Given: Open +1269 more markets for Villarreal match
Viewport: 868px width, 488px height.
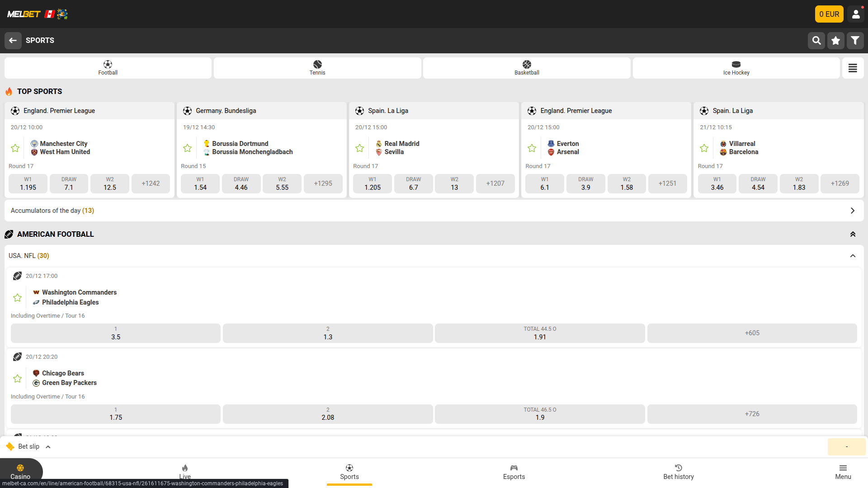Looking at the screenshot, I should 840,183.
